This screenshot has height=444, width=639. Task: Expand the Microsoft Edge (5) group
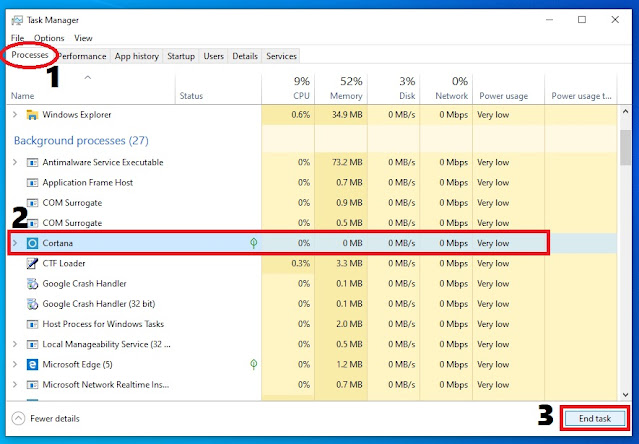(15, 365)
